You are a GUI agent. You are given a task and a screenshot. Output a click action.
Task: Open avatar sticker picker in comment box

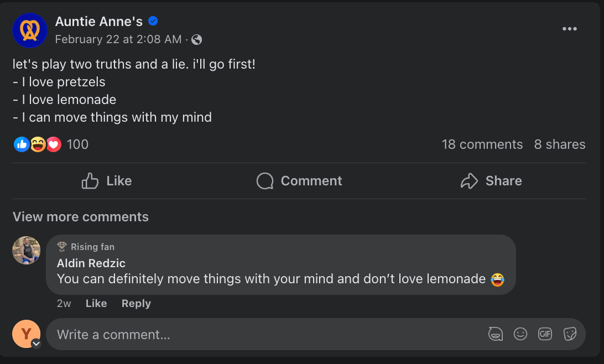[x=495, y=334]
